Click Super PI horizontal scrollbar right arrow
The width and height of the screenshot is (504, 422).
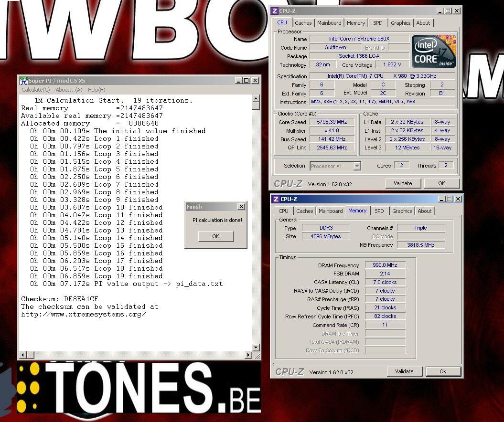coord(248,355)
